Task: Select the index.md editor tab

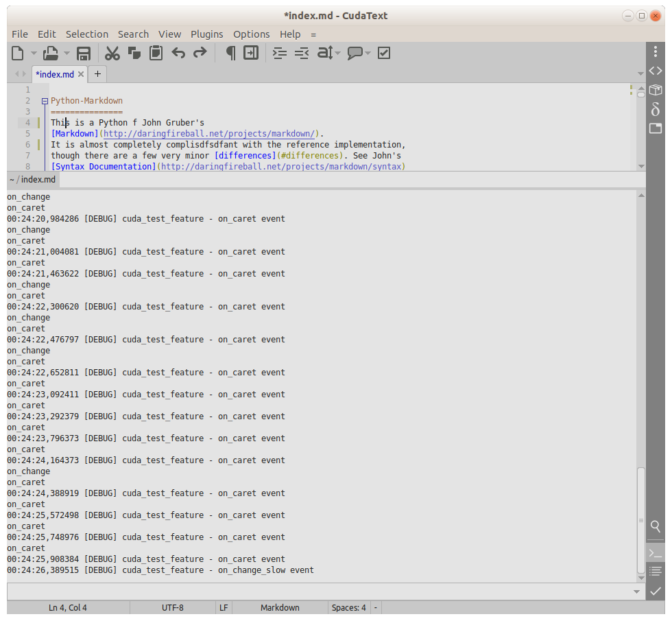Action: 55,73
